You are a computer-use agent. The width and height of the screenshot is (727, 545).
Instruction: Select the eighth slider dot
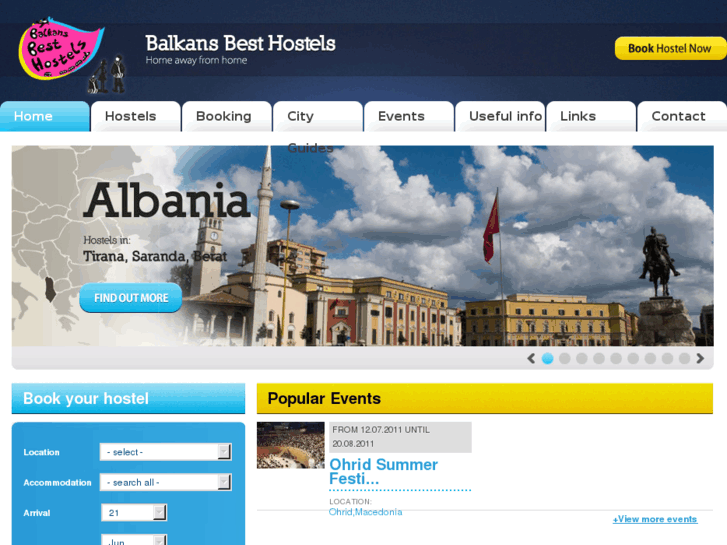pyautogui.click(x=668, y=359)
